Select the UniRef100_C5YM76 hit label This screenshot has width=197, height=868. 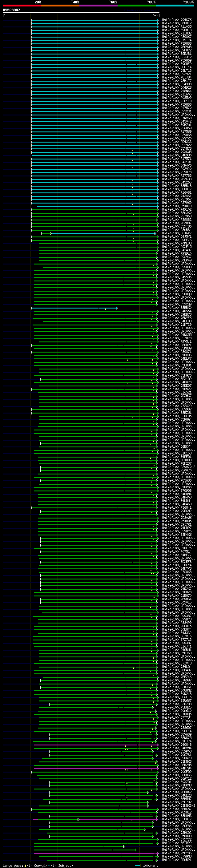177,149
